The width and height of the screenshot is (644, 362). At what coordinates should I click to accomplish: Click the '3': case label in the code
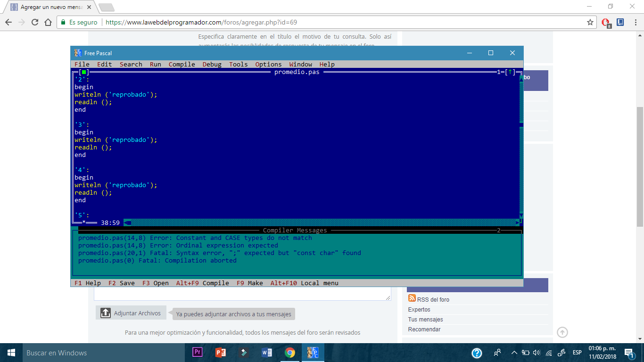click(82, 125)
